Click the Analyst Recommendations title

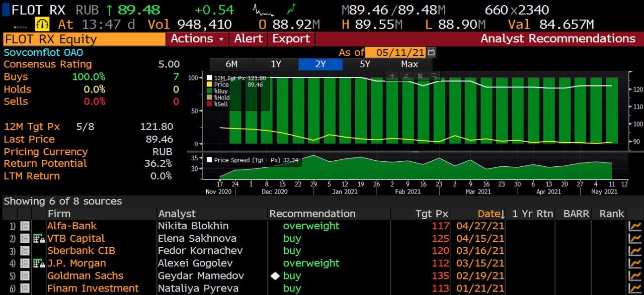pyautogui.click(x=558, y=39)
